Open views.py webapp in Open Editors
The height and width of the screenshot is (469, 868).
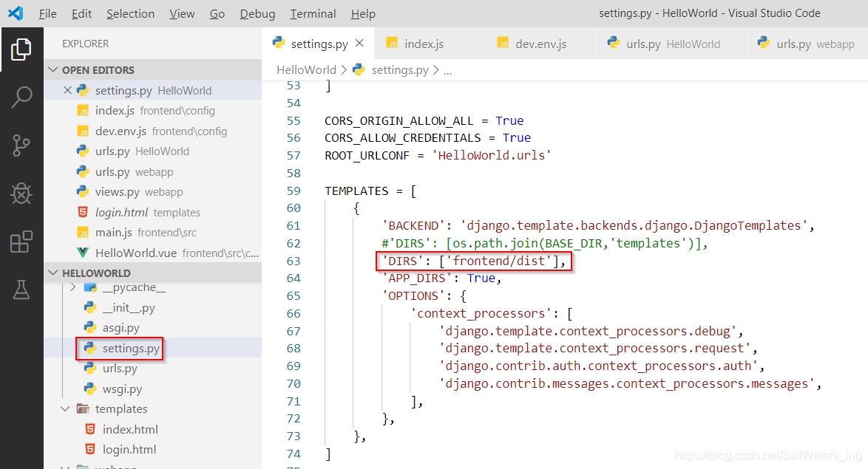153,192
